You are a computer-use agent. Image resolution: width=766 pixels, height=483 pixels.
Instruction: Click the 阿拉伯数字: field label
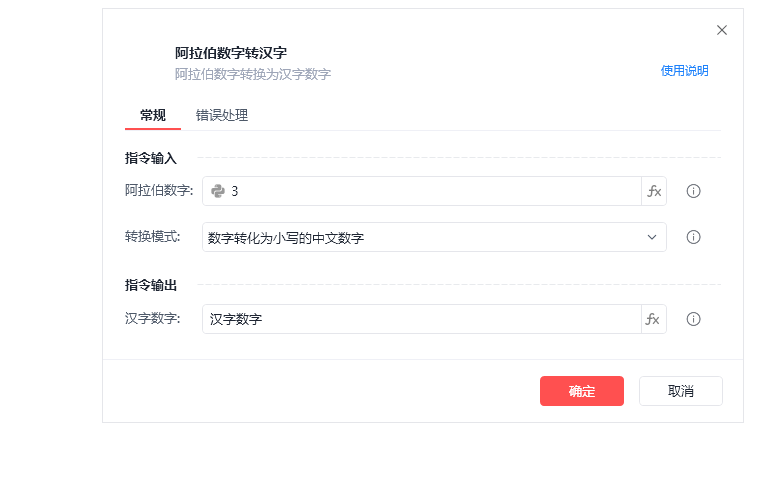tap(159, 191)
